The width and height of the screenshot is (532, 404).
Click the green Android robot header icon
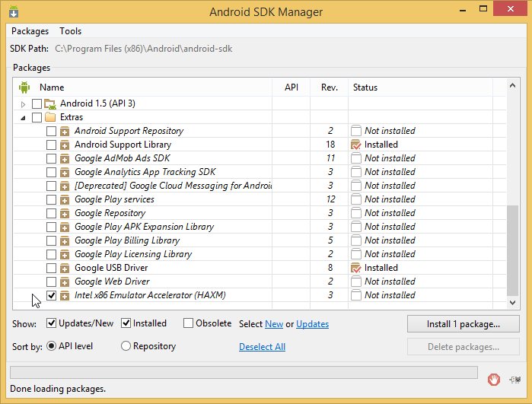tap(24, 87)
